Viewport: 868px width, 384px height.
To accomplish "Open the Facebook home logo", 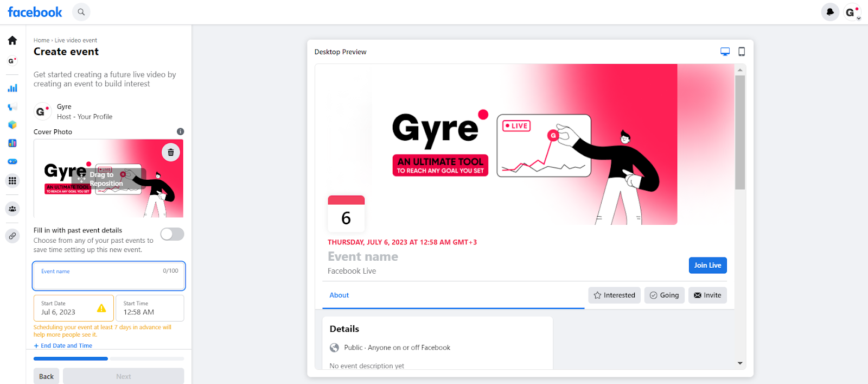I will pos(35,12).
